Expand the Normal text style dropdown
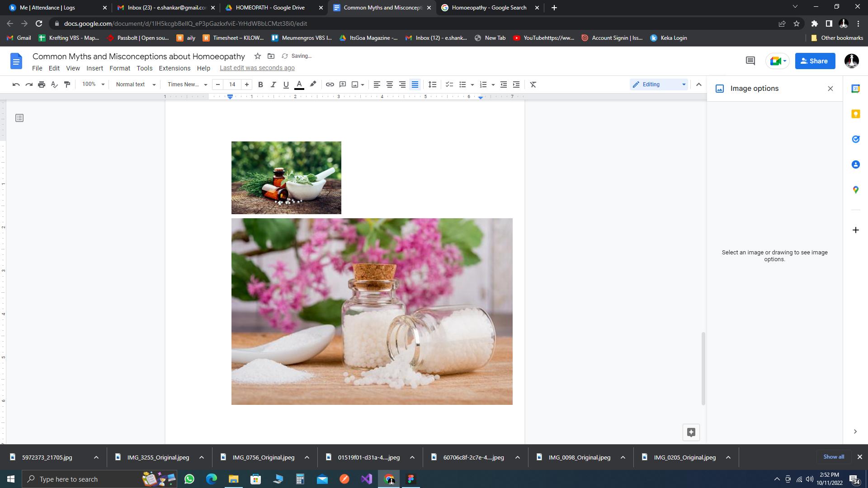Viewport: 868px width, 488px height. coord(135,84)
